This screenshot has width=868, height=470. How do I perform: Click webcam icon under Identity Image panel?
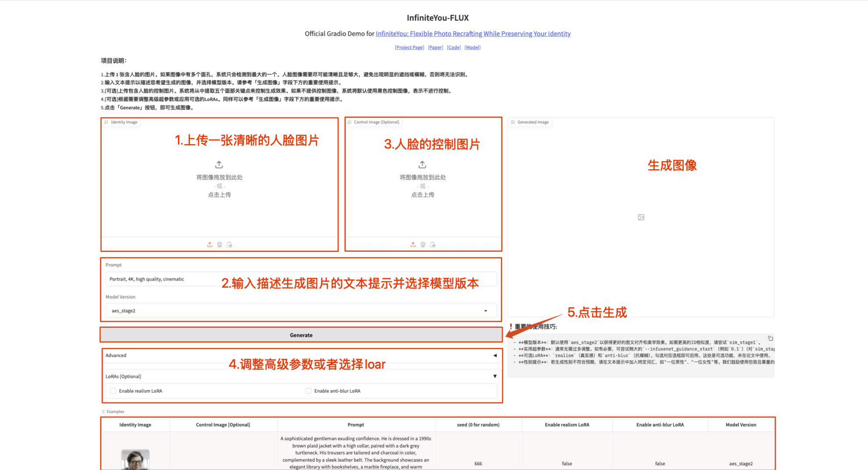220,245
